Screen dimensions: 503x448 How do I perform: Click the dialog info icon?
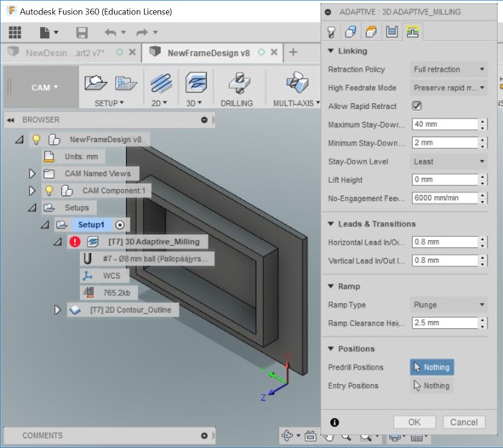pyautogui.click(x=334, y=422)
